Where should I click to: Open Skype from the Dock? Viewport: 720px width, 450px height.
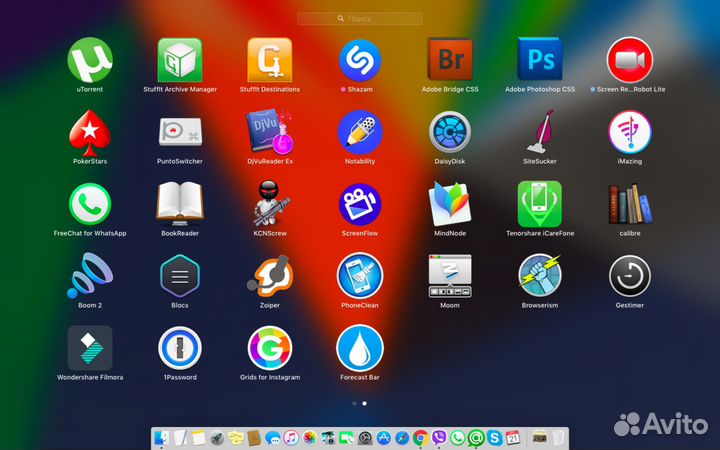pyautogui.click(x=495, y=438)
